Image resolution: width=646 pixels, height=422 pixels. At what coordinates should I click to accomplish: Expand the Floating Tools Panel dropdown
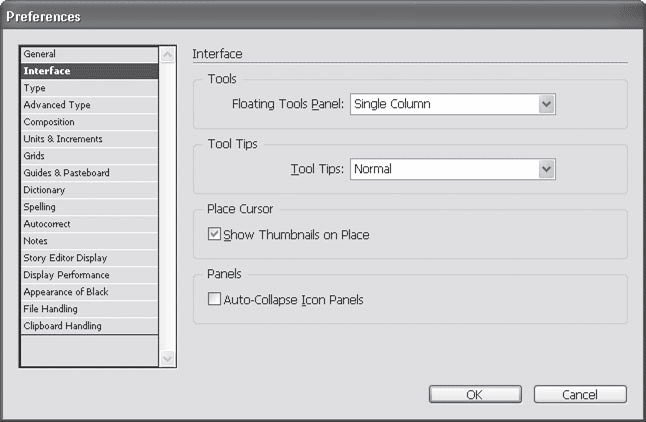(452, 104)
